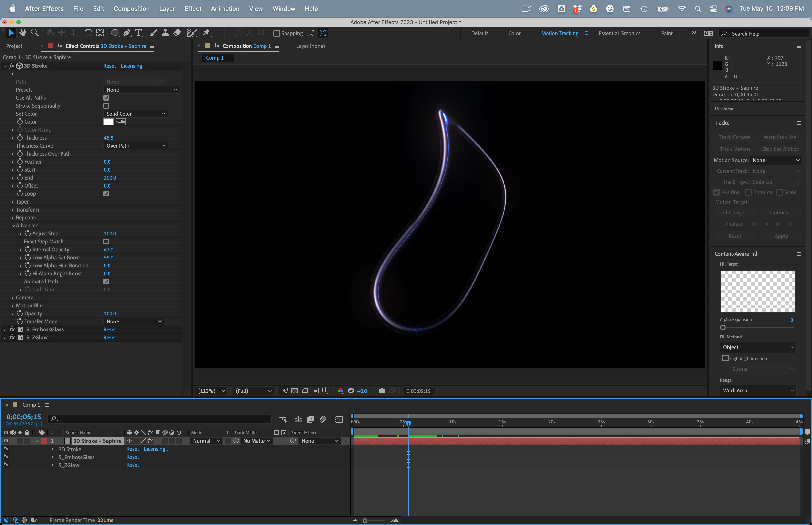Select the Puppet Pin tool
Viewport: 812px width, 525px height.
point(207,33)
